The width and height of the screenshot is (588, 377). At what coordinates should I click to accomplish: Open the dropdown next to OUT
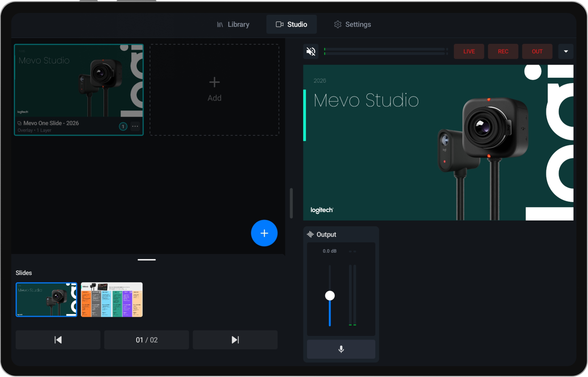(x=566, y=51)
